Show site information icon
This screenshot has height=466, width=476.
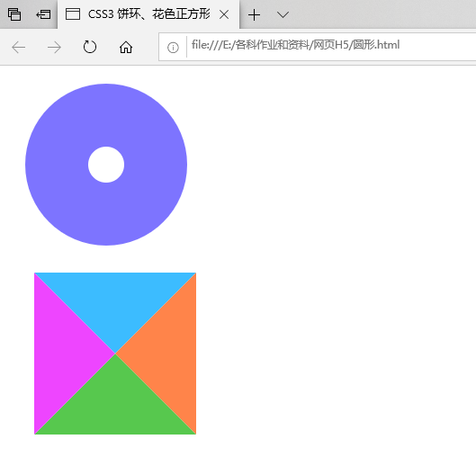pyautogui.click(x=173, y=48)
